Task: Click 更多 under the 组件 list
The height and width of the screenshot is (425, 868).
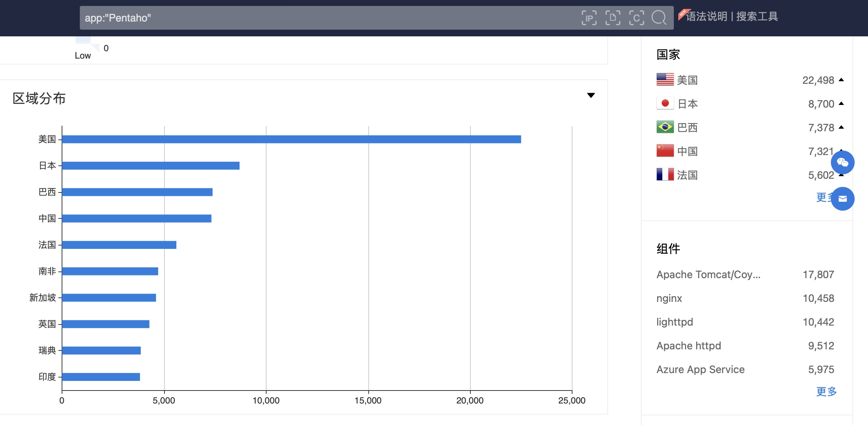Action: point(826,391)
